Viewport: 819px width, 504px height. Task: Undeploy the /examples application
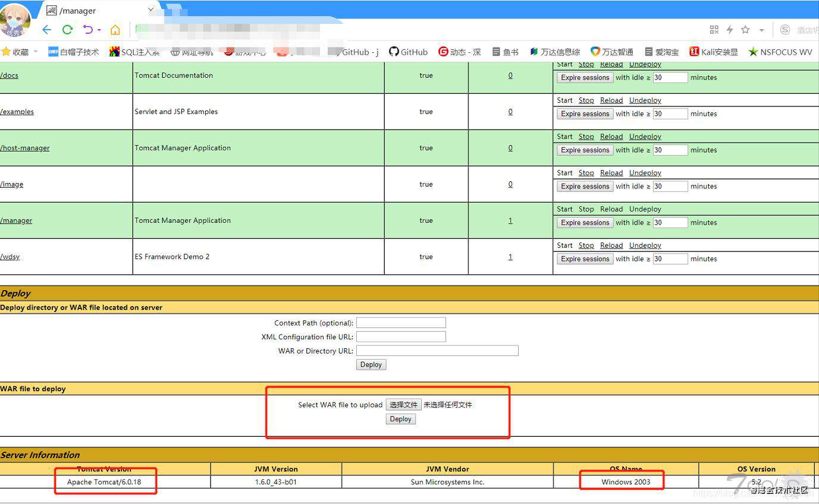645,100
